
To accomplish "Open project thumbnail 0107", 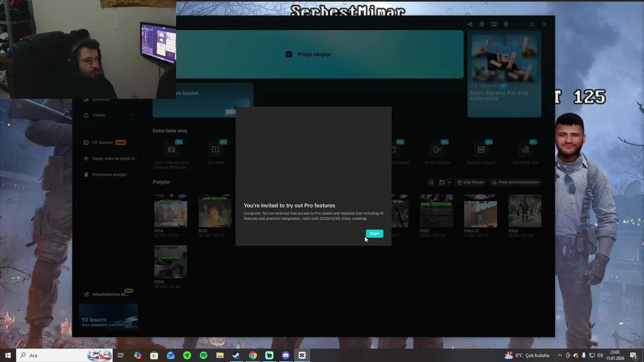I will (436, 211).
